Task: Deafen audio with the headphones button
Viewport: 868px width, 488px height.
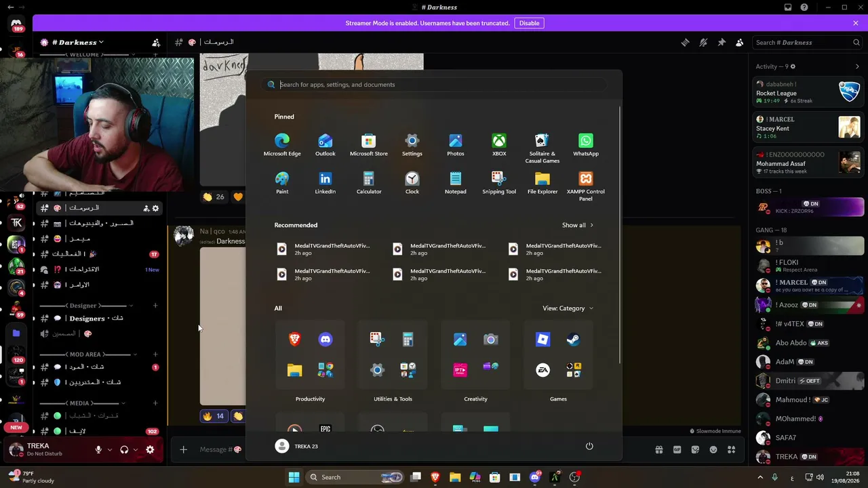Action: pyautogui.click(x=124, y=449)
